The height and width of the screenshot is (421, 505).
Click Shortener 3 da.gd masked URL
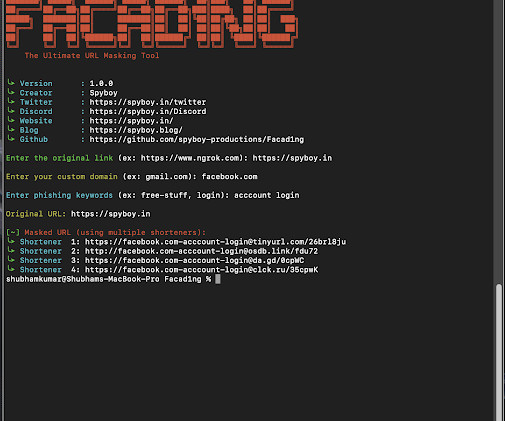tap(194, 260)
